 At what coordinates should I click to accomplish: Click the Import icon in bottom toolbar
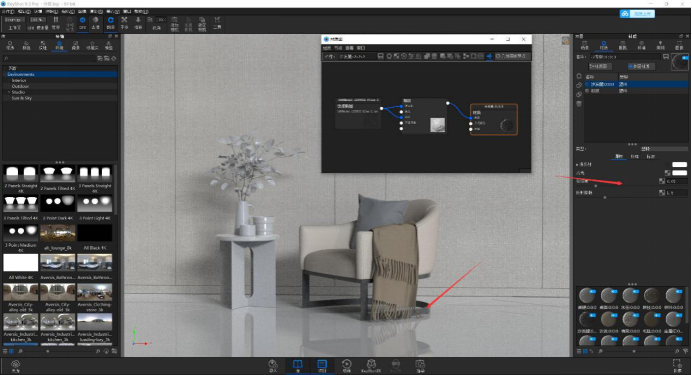[x=273, y=364]
